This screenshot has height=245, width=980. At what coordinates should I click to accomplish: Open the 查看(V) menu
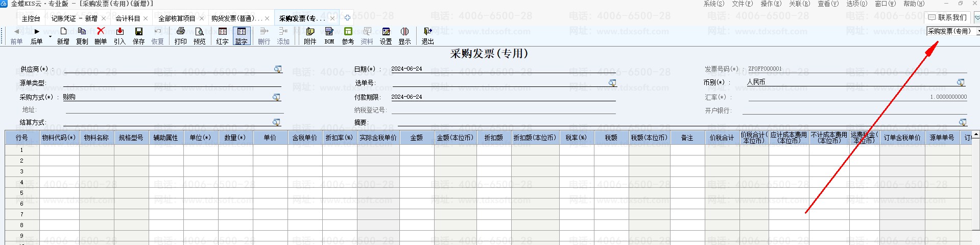pos(828,4)
